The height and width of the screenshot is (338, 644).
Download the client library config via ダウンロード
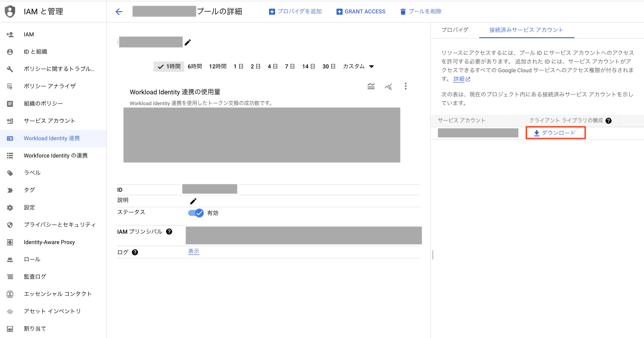[x=555, y=133]
